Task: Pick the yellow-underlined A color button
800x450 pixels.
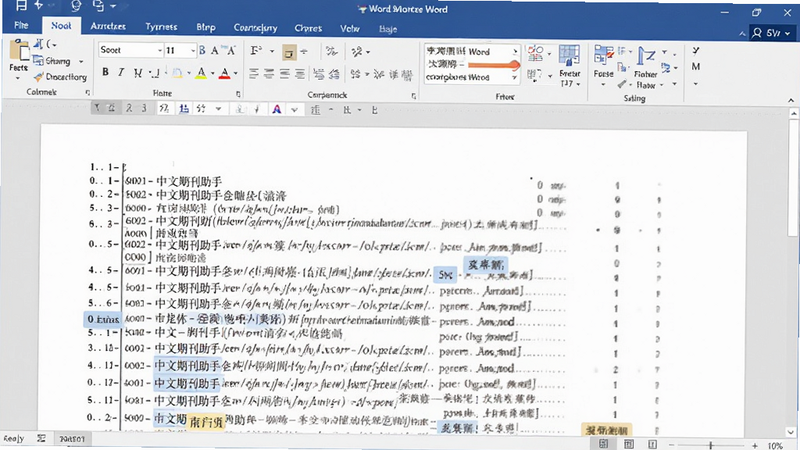Action: click(x=202, y=73)
